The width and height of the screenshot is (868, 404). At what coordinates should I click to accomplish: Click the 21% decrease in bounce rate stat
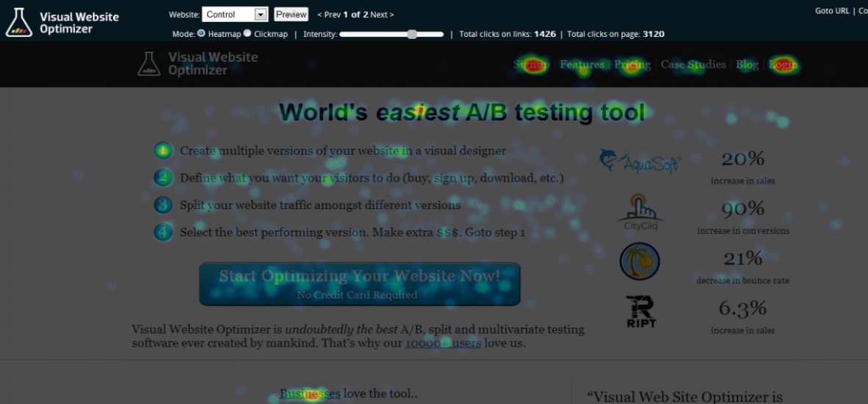point(743,267)
